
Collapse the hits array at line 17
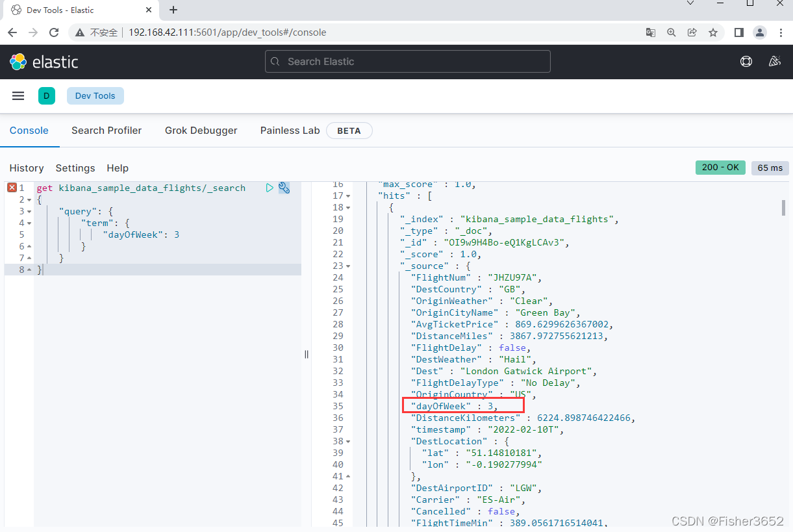[x=348, y=196]
